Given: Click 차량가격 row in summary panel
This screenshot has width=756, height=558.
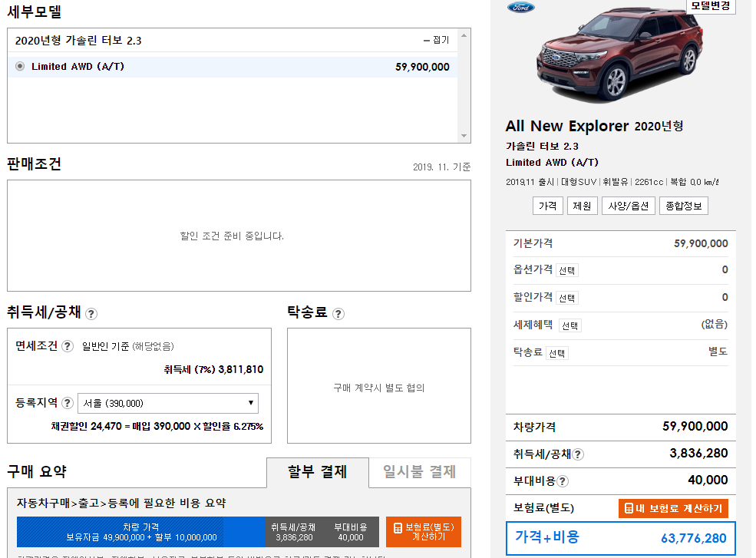Looking at the screenshot, I should (x=621, y=427).
